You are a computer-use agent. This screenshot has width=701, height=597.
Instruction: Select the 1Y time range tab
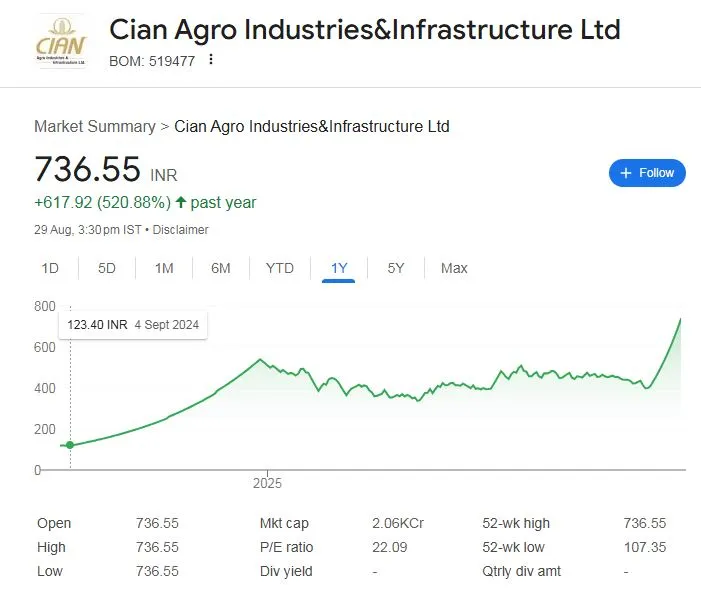339,268
